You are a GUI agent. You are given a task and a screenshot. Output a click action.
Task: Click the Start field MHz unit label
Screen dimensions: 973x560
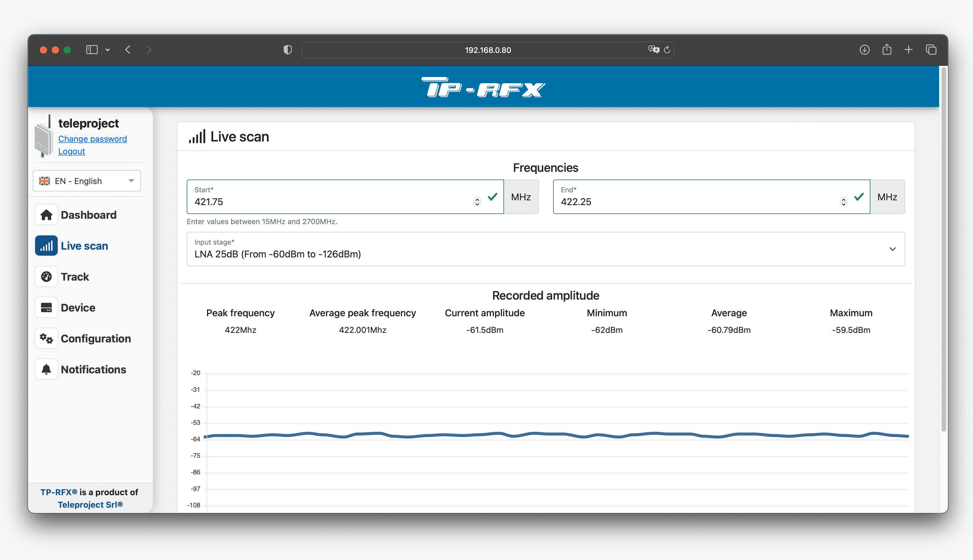click(521, 196)
